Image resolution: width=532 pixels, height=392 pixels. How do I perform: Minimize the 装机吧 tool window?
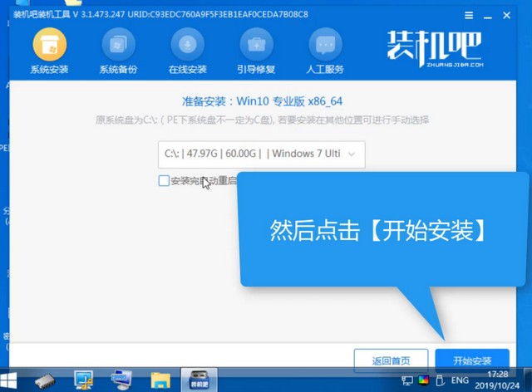pyautogui.click(x=488, y=16)
